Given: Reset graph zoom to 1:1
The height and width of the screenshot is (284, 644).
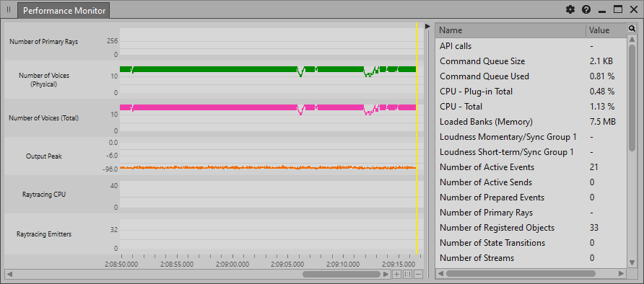Looking at the screenshot, I should [407, 274].
